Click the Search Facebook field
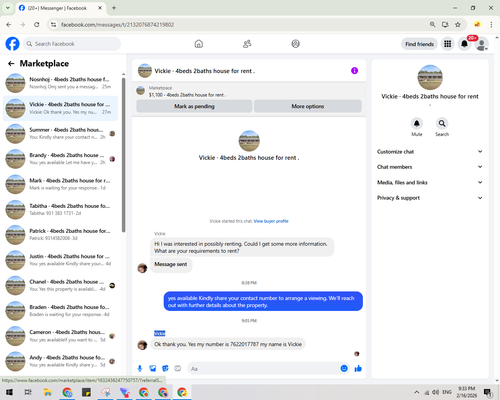 click(72, 44)
